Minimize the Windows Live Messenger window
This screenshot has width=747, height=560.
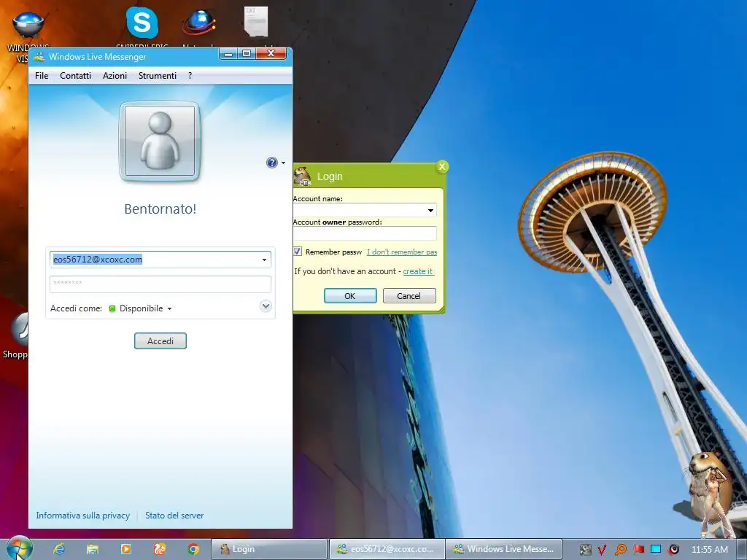click(x=228, y=54)
